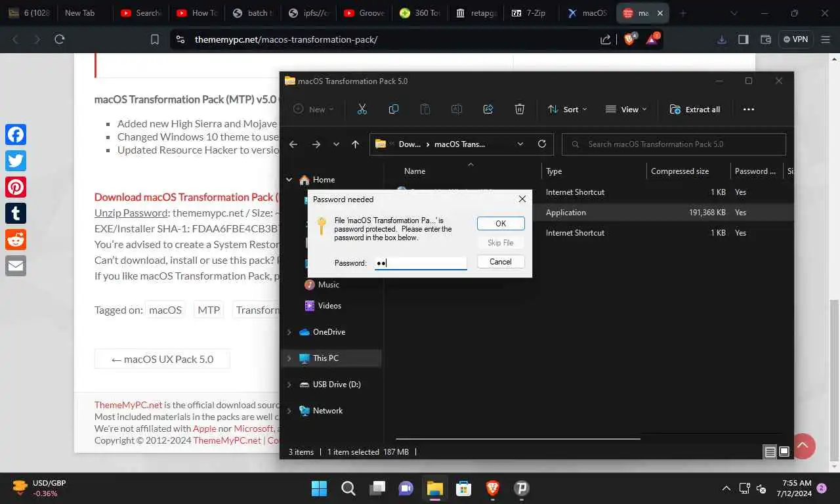Click the scroll-to-top red arrow button

tap(803, 446)
